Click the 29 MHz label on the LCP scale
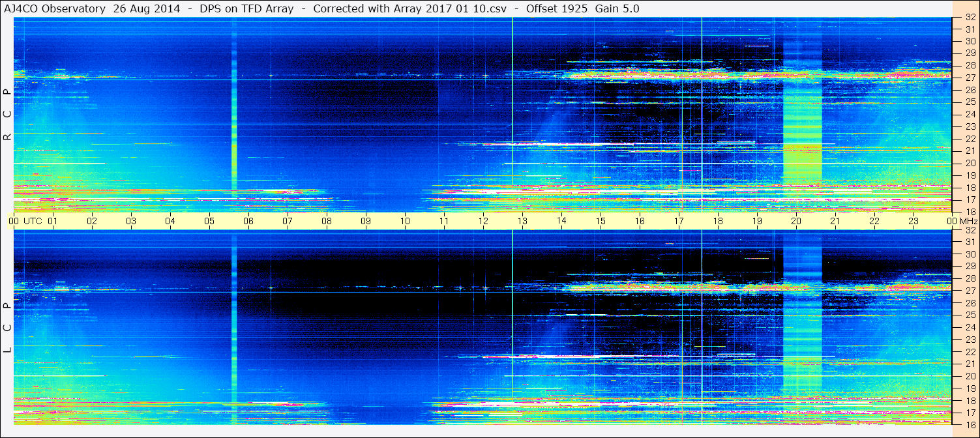 coord(970,267)
